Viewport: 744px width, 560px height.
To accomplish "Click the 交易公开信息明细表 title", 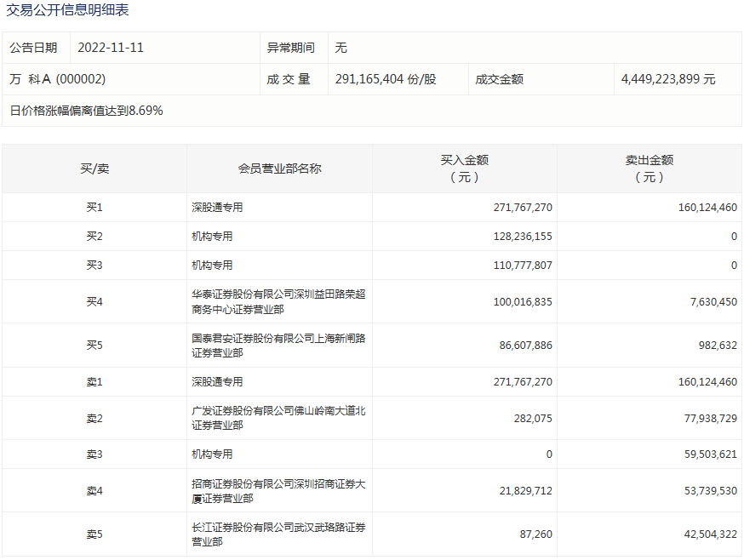I will point(68,11).
